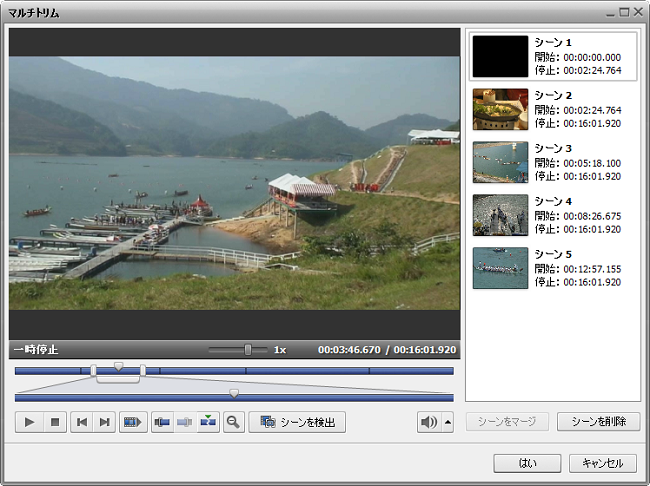
Task: Select the シーン 5 boat race thumbnail
Action: (500, 268)
